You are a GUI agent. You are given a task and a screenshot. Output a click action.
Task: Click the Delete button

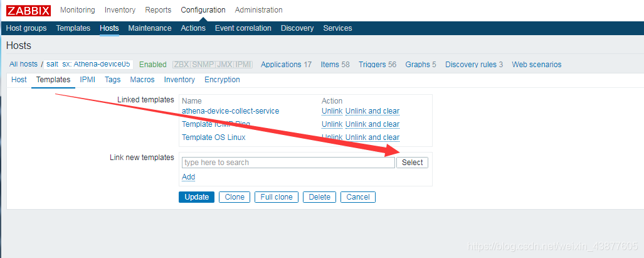tap(320, 197)
